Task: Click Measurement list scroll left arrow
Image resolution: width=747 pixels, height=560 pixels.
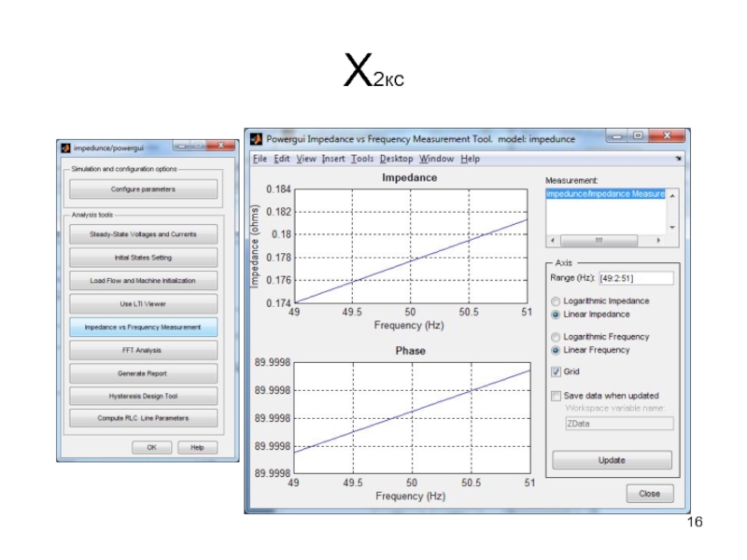Action: pos(553,241)
